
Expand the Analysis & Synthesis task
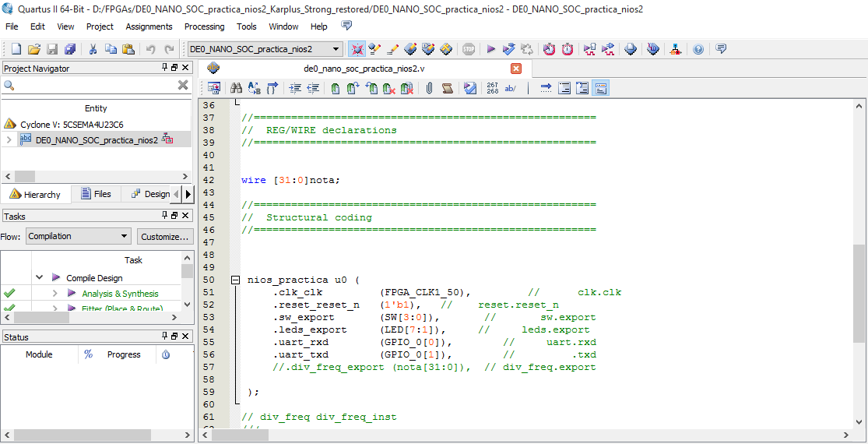click(x=54, y=294)
